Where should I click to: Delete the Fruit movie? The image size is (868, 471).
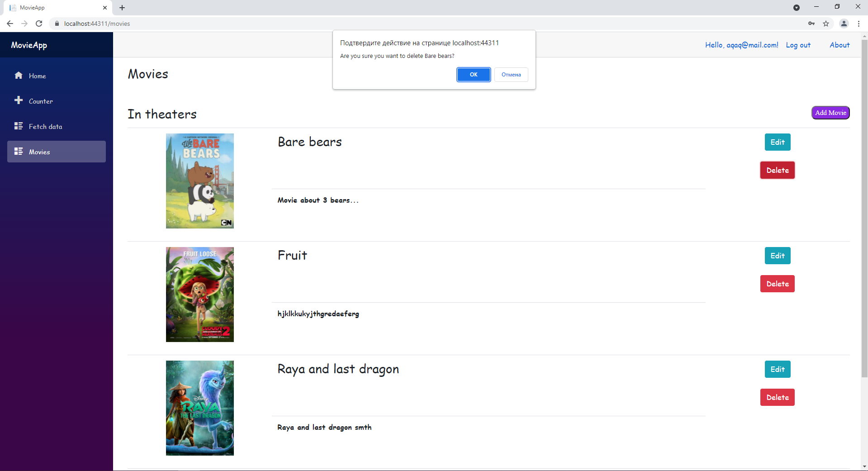pos(778,284)
